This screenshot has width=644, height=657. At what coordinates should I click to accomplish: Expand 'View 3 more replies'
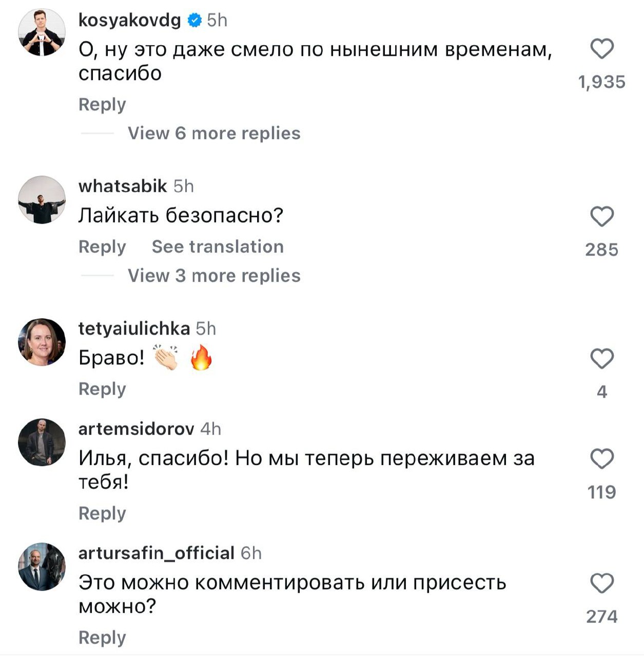pos(213,276)
